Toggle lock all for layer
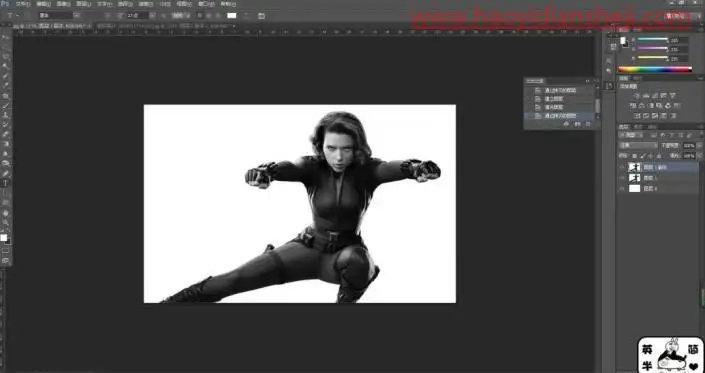This screenshot has height=373, width=705. 659,156
